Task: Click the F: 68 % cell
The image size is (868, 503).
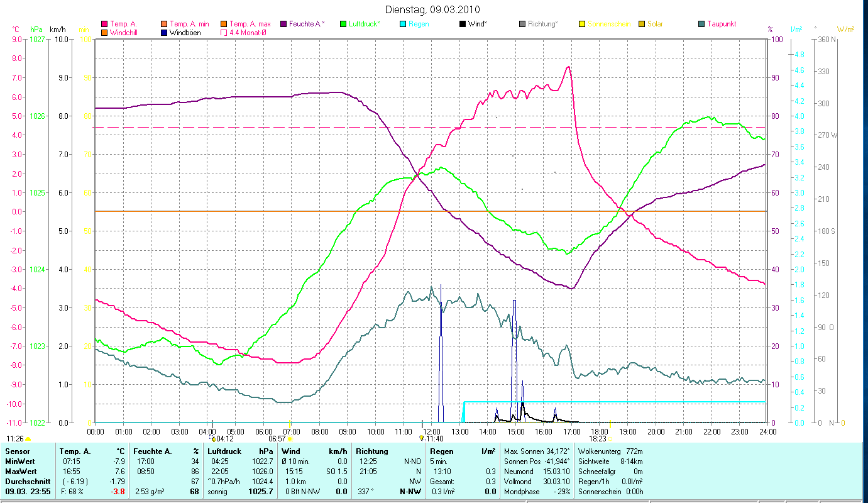Action: pyautogui.click(x=71, y=492)
